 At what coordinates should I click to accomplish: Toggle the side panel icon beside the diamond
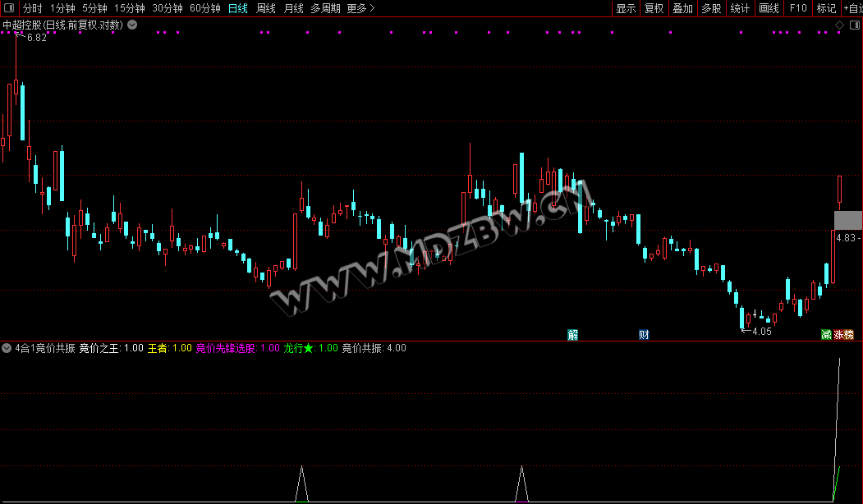click(855, 25)
